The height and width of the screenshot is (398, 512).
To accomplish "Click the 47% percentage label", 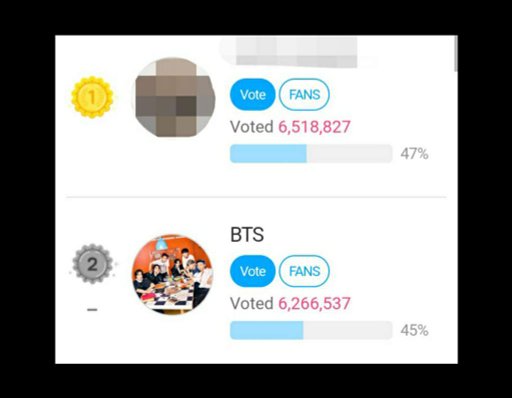I will click(414, 154).
